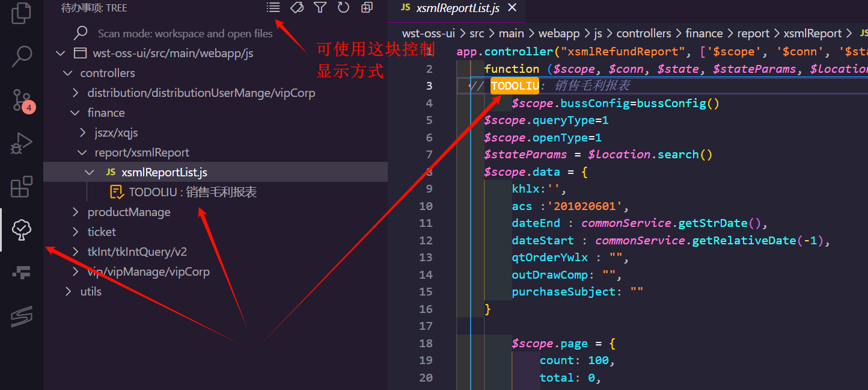The height and width of the screenshot is (390, 868).
Task: Click the qtOrderYwlx : "" code line
Action: (x=570, y=258)
